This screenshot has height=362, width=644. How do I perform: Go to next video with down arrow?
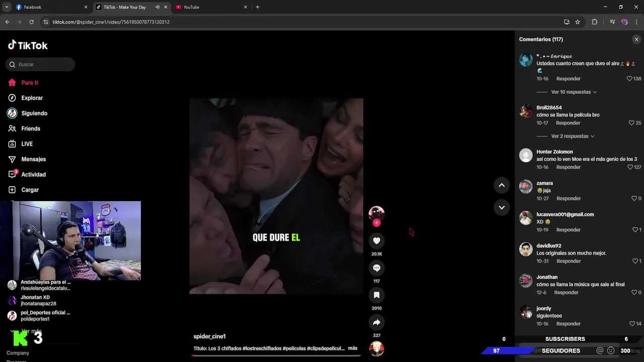click(x=502, y=207)
